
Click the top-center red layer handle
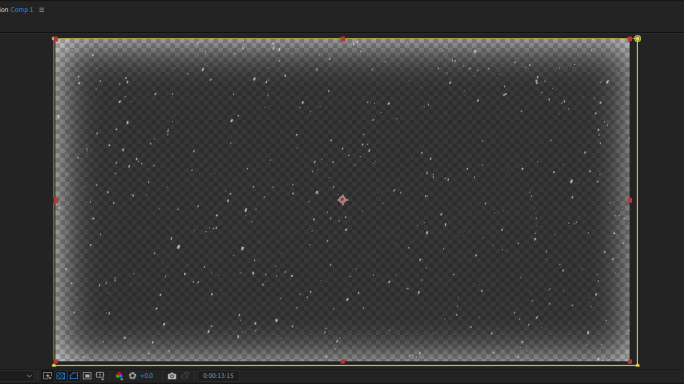(343, 39)
